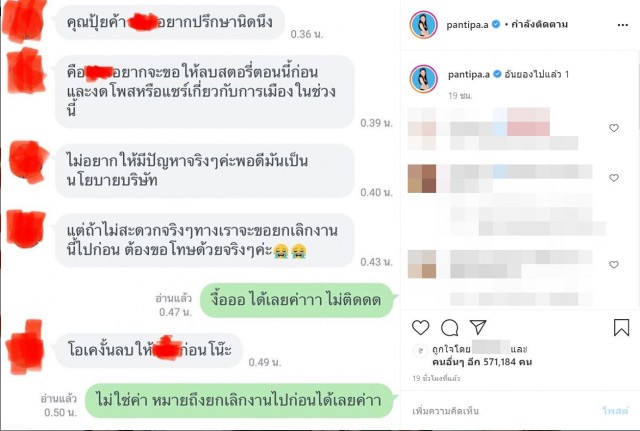Click pantipa.a username in caption
This screenshot has width=640, height=431.
tap(469, 74)
